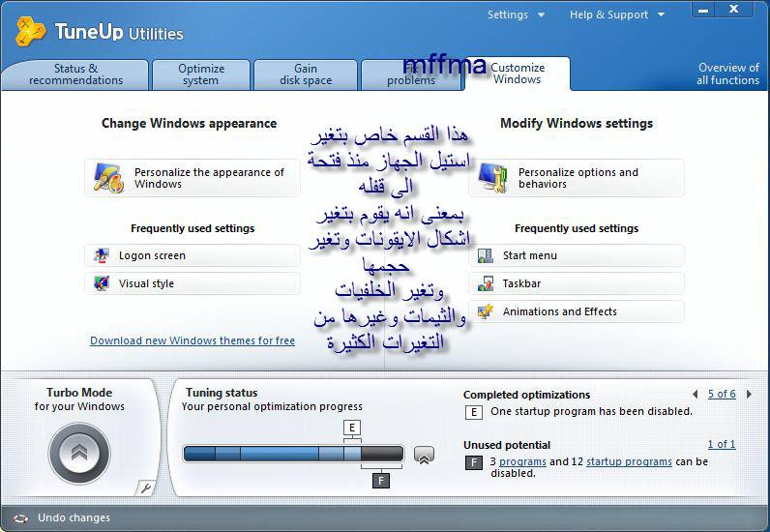Image resolution: width=770 pixels, height=532 pixels.
Task: Close the TuneUp Utilities window
Action: [733, 10]
